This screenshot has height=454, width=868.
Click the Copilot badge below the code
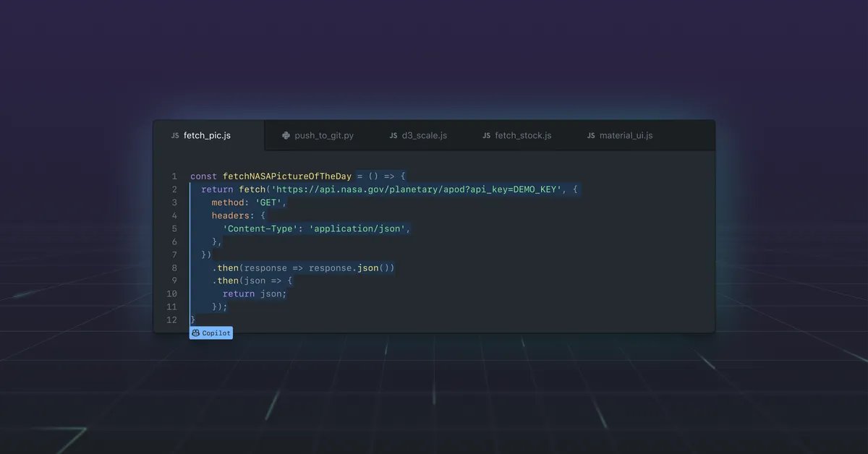point(210,333)
